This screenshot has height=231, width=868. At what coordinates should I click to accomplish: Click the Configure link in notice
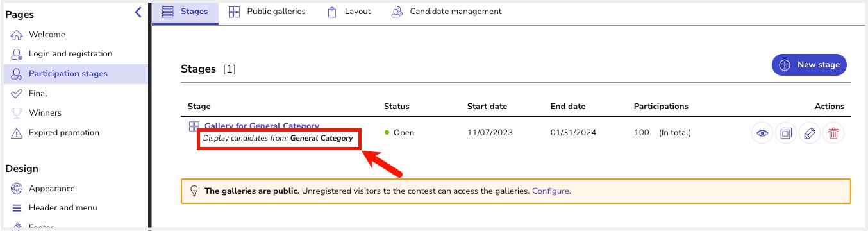[551, 191]
